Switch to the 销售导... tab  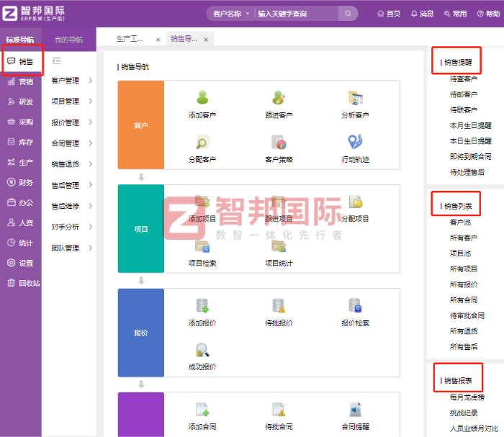184,39
